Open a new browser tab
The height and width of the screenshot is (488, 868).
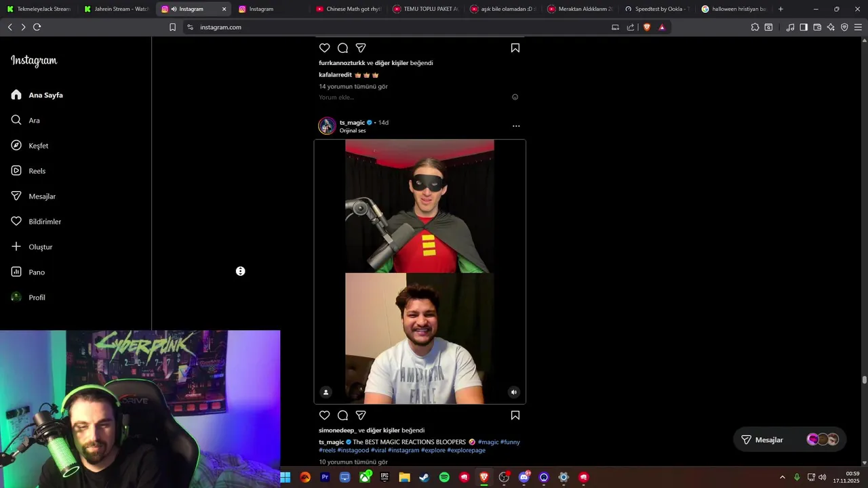(781, 9)
